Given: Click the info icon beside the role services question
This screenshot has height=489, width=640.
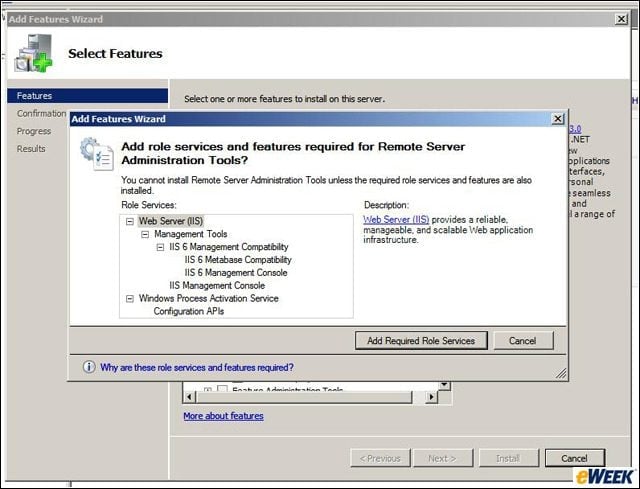Looking at the screenshot, I should [x=89, y=367].
